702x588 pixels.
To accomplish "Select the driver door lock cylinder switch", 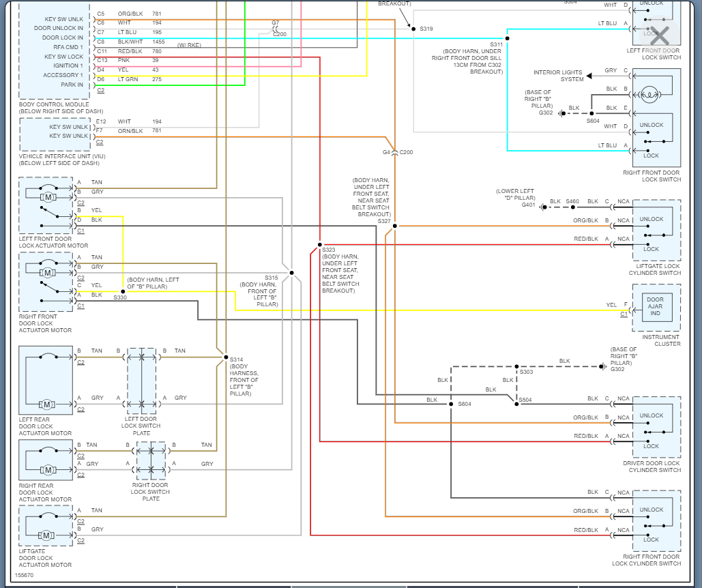I will pos(656,428).
